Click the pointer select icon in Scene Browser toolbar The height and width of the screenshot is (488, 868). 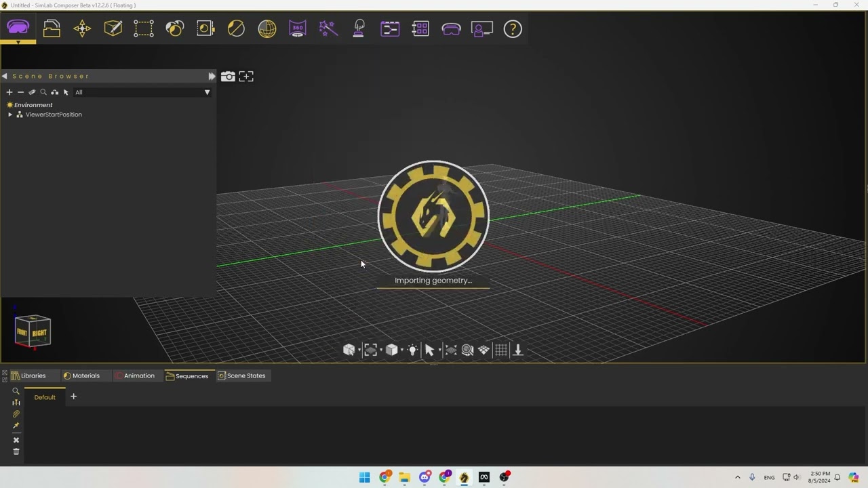coord(66,92)
